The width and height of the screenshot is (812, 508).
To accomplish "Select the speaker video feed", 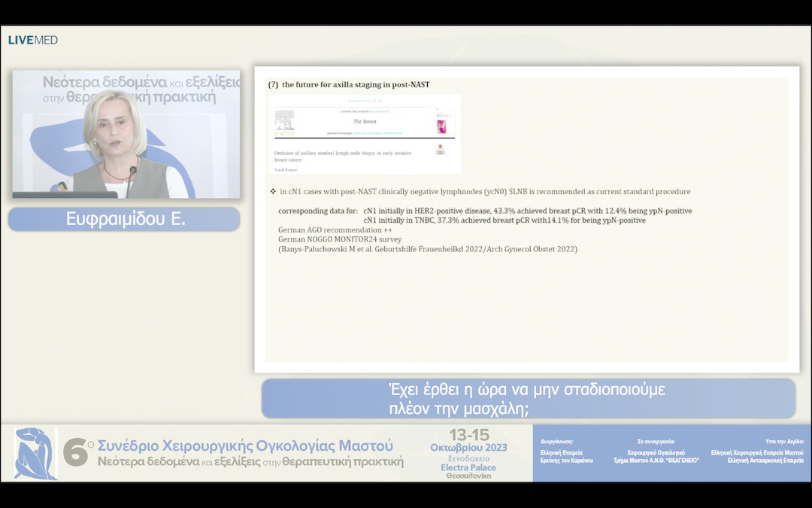I will tap(126, 134).
